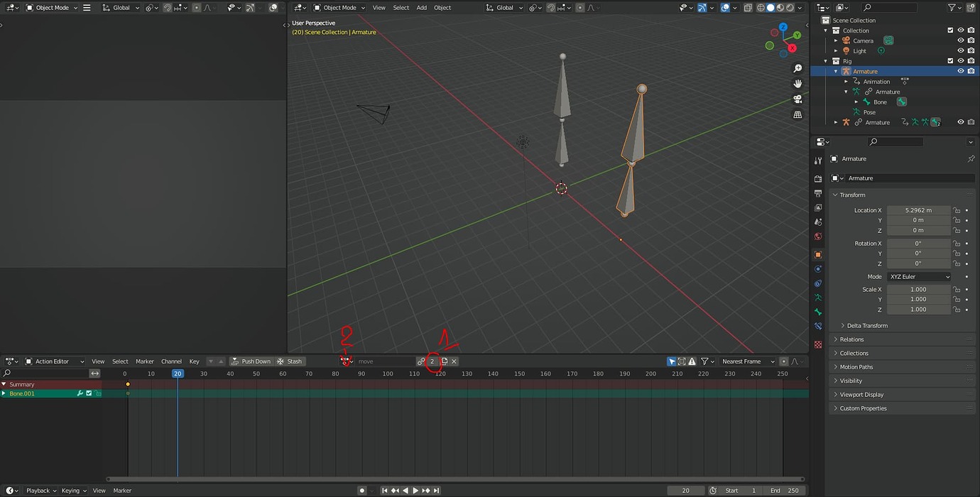Hide the Light object with eye icon

click(x=960, y=50)
